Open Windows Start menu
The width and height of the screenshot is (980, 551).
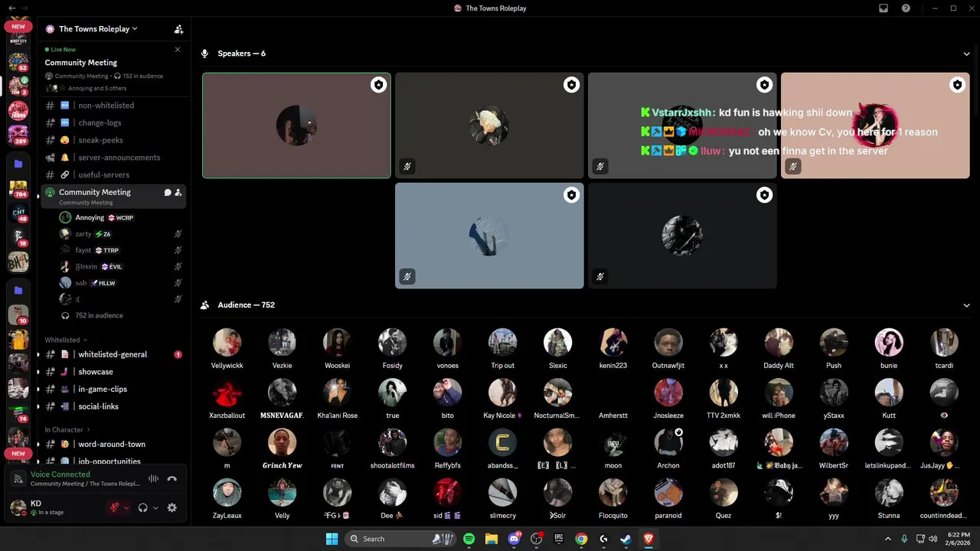tap(332, 539)
